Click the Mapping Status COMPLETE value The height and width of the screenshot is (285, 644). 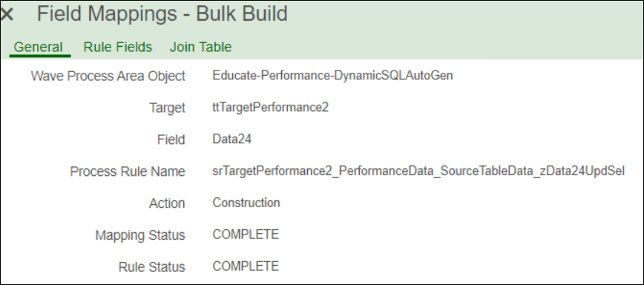click(x=245, y=235)
